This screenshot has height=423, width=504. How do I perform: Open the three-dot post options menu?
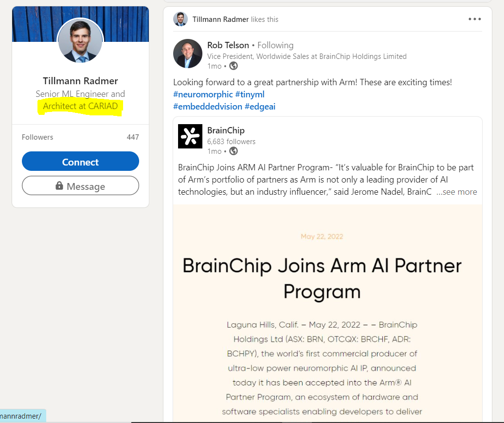pos(474,19)
